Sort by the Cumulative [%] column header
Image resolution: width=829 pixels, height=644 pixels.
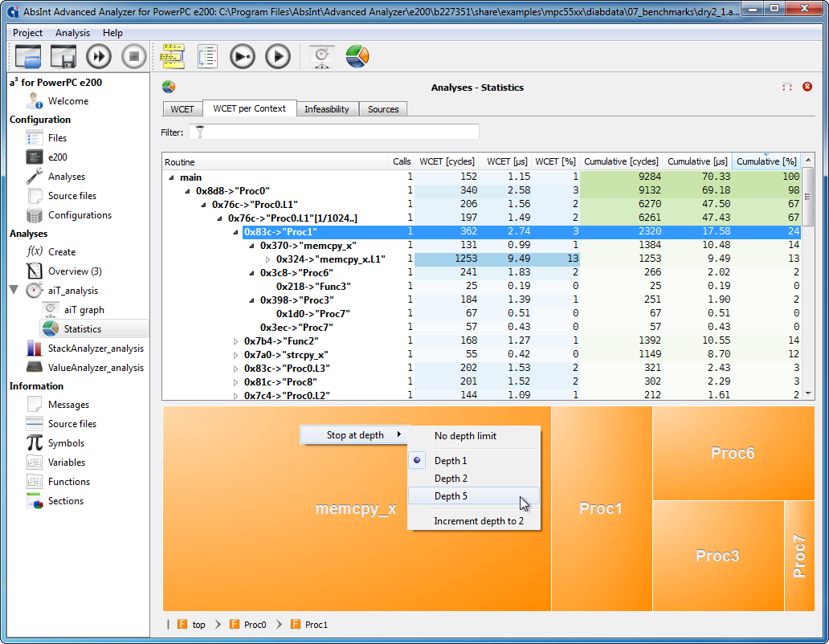pyautogui.click(x=766, y=161)
